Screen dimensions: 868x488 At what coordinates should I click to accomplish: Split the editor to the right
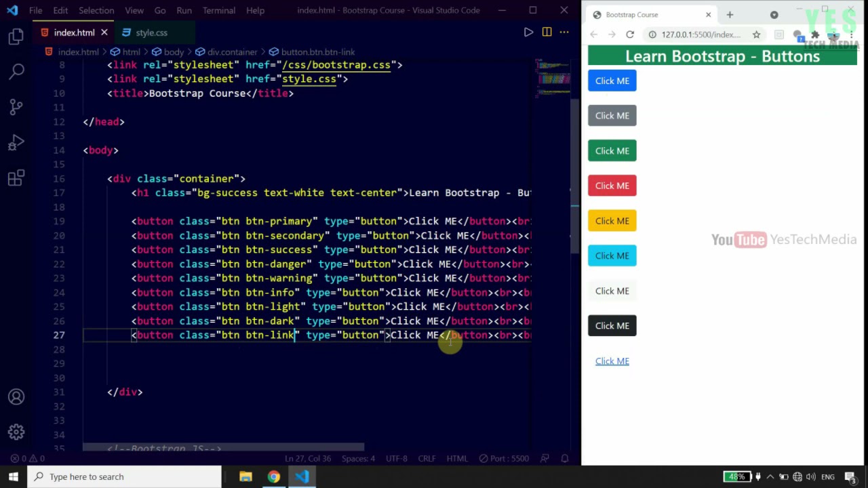coord(547,32)
